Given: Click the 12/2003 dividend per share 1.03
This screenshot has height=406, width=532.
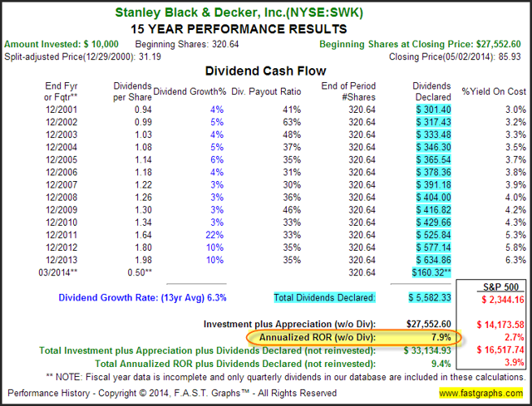Looking at the screenshot, I should coord(143,135).
